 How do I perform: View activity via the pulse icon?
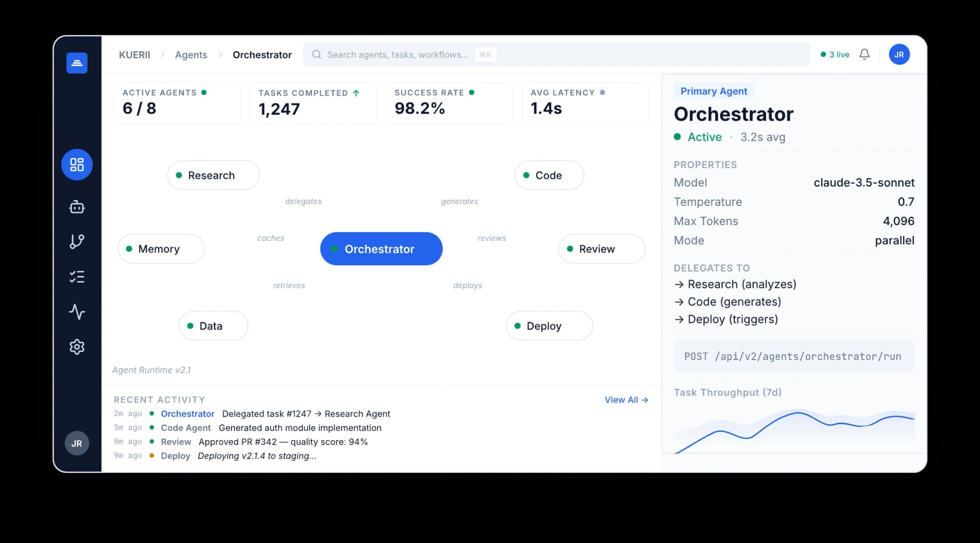[77, 312]
